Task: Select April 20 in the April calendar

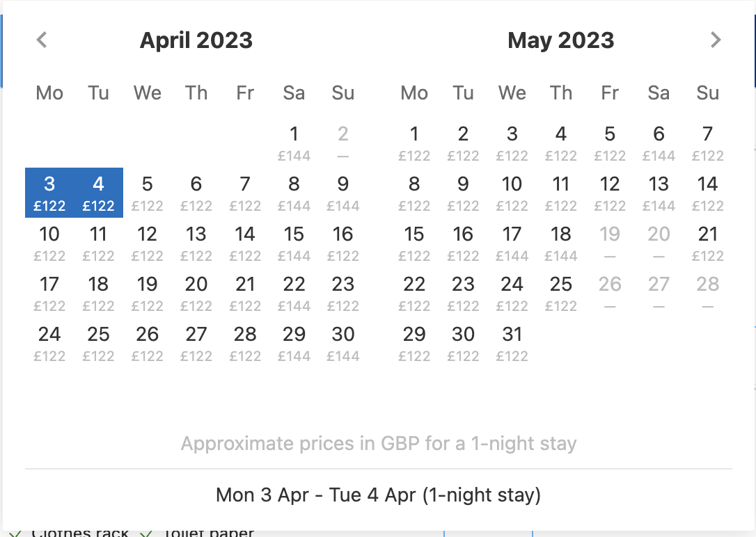Action: tap(196, 293)
